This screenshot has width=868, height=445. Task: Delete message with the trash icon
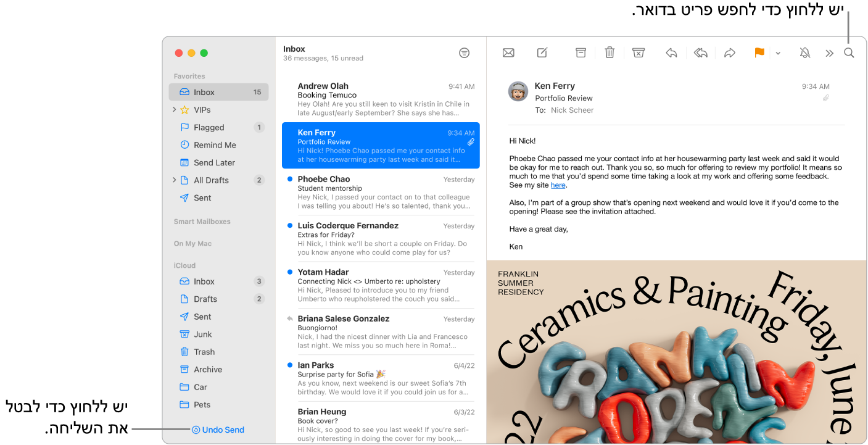point(610,53)
